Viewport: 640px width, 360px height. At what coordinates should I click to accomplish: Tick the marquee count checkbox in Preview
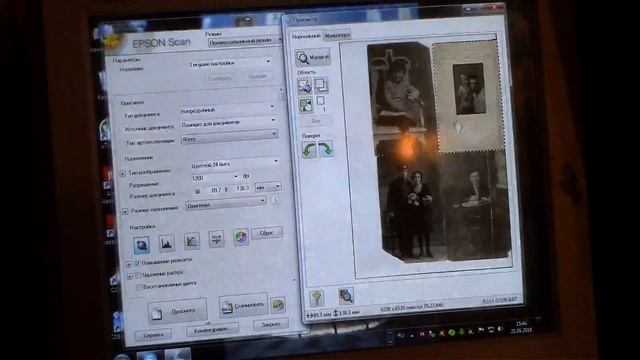coord(321,100)
